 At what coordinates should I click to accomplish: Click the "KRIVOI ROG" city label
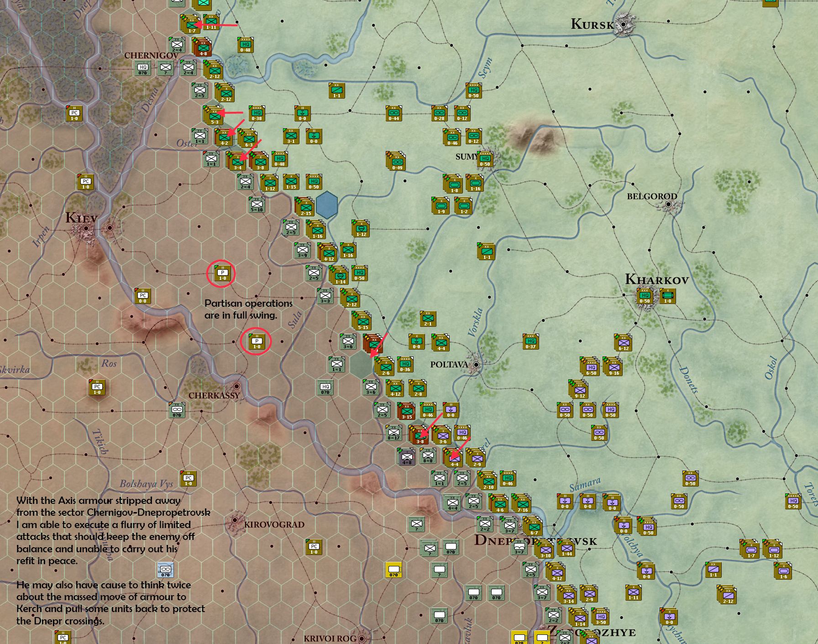(x=330, y=638)
